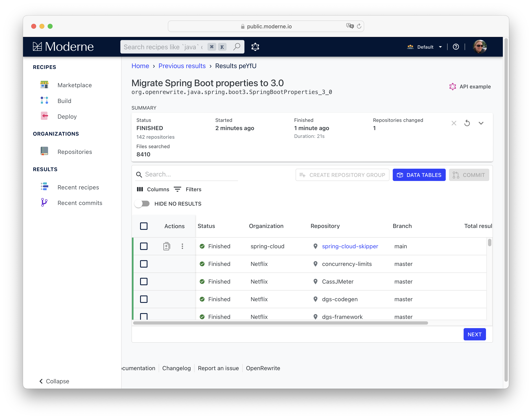Click the header recipe search field
Image resolution: width=532 pixels, height=419 pixels.
[182, 47]
